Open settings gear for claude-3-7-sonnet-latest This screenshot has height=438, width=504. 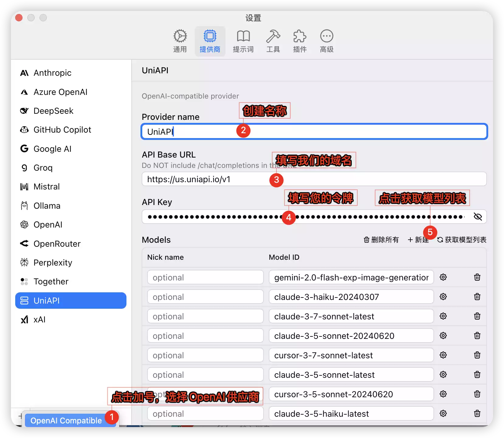[x=443, y=316]
